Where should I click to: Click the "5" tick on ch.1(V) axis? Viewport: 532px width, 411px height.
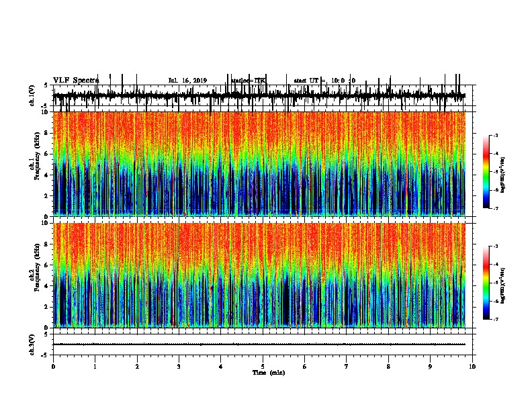(46, 85)
